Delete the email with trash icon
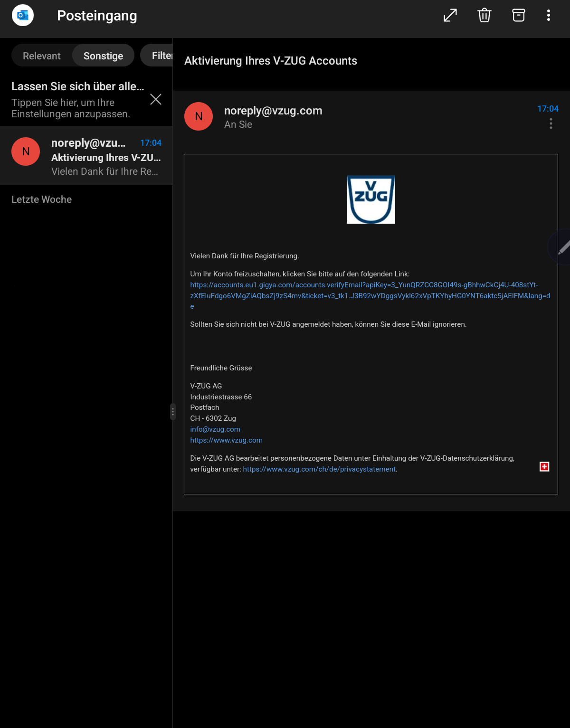This screenshot has width=570, height=728. 484,15
